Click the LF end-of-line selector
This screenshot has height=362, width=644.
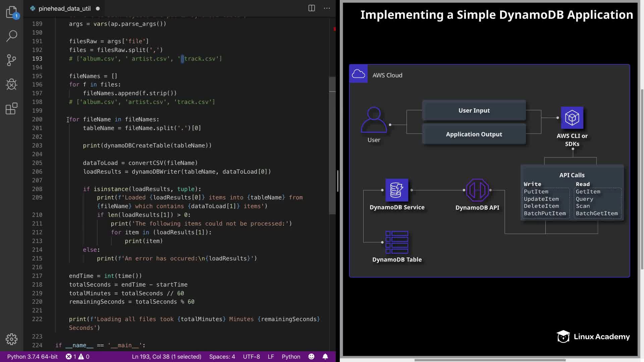pos(271,357)
